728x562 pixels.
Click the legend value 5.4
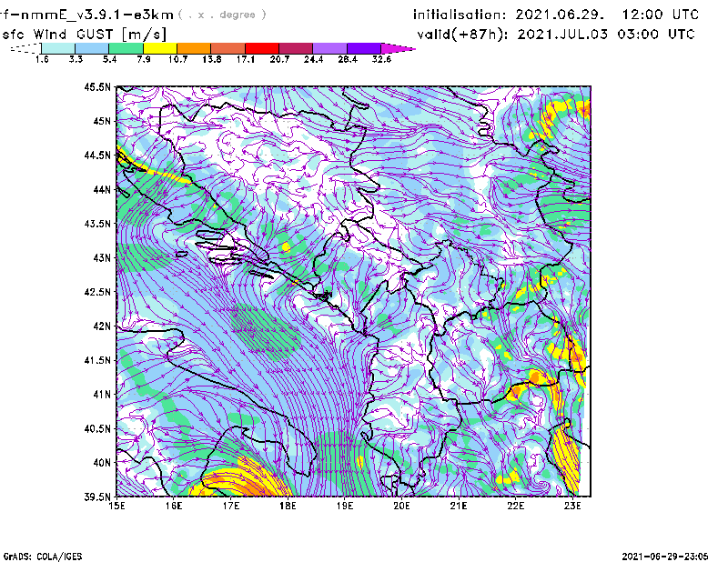(109, 59)
